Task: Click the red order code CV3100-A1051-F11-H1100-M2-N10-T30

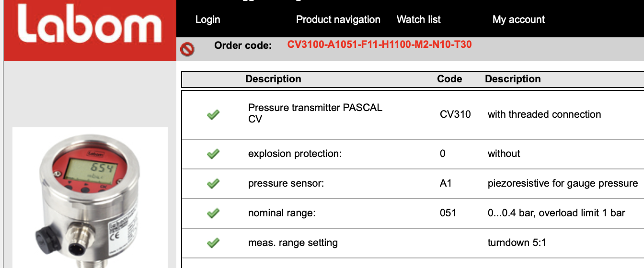Action: (x=379, y=45)
